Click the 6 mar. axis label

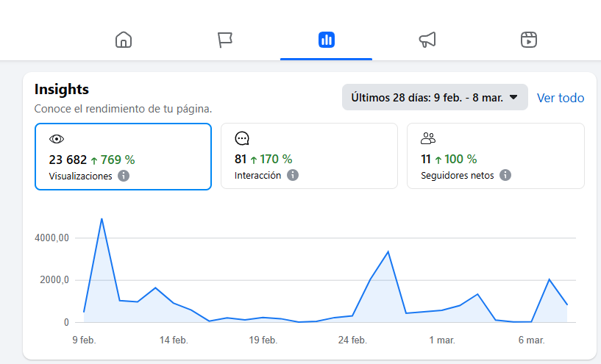point(532,340)
